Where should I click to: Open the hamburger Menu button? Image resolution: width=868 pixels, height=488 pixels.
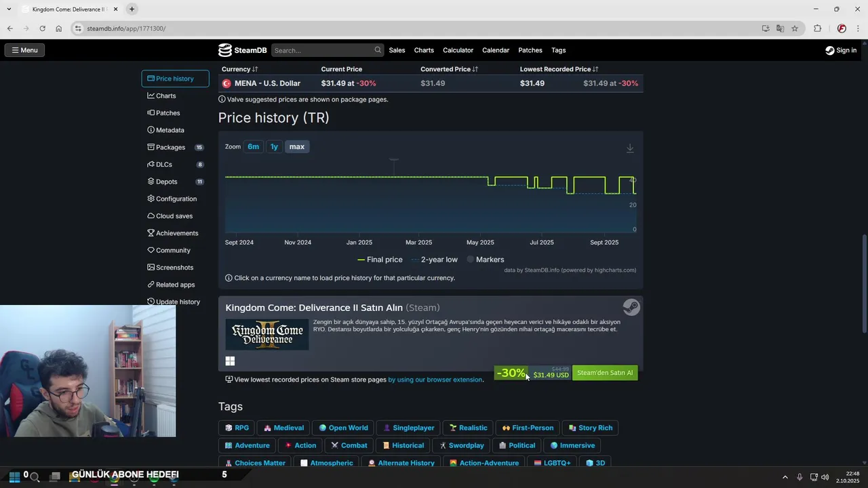tap(24, 50)
